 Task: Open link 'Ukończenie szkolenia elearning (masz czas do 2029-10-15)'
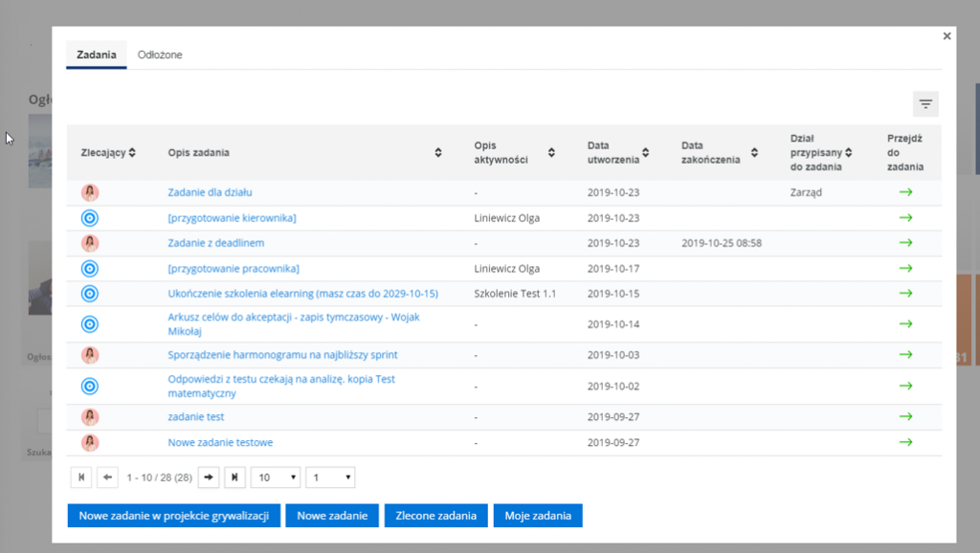point(302,294)
